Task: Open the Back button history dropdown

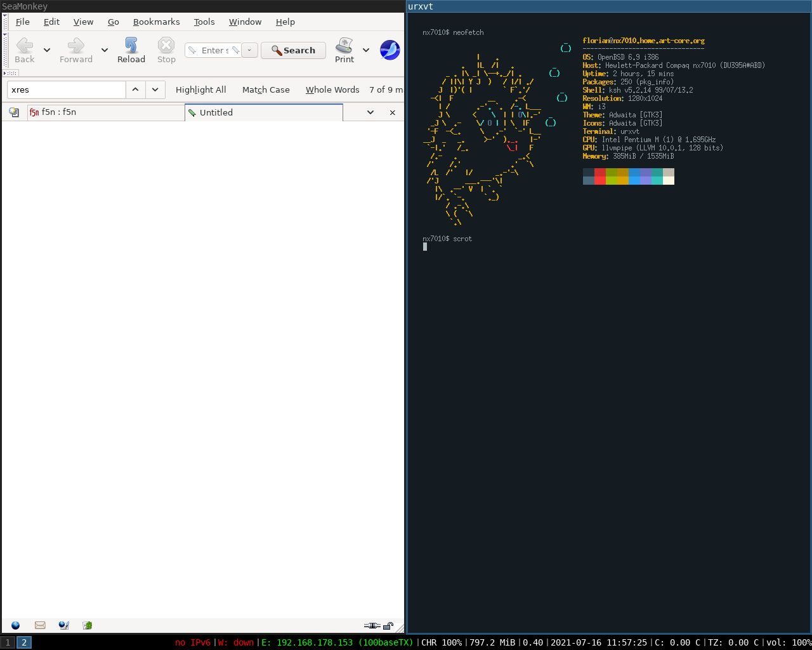Action: (x=46, y=50)
